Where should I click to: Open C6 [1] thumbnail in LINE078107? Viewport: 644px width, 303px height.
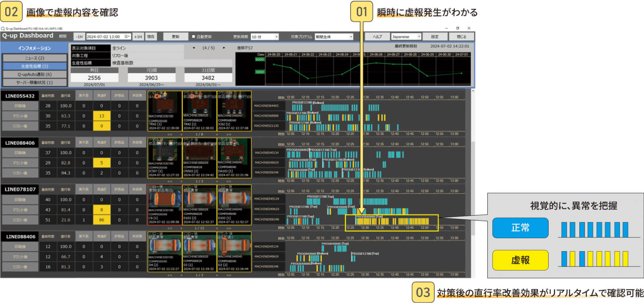click(165, 205)
